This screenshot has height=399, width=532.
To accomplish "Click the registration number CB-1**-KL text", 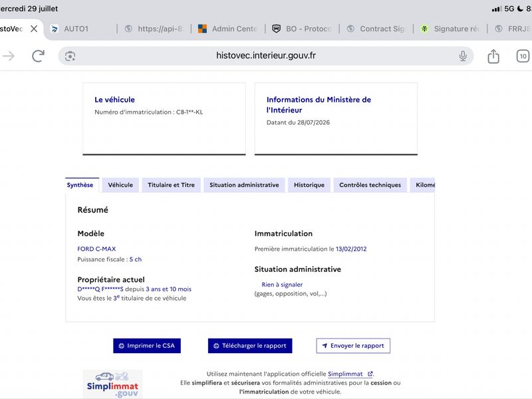I will [x=190, y=112].
